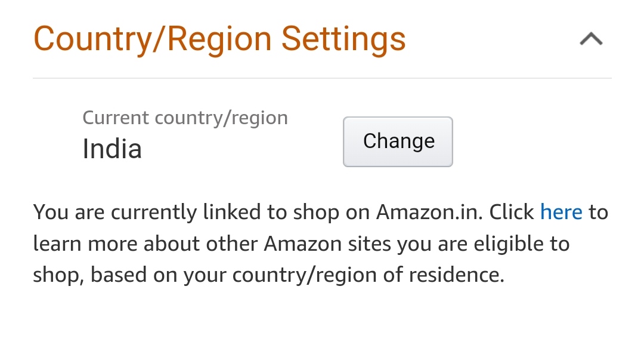Select the India country value
Viewport: 644px width, 363px height.
click(112, 149)
